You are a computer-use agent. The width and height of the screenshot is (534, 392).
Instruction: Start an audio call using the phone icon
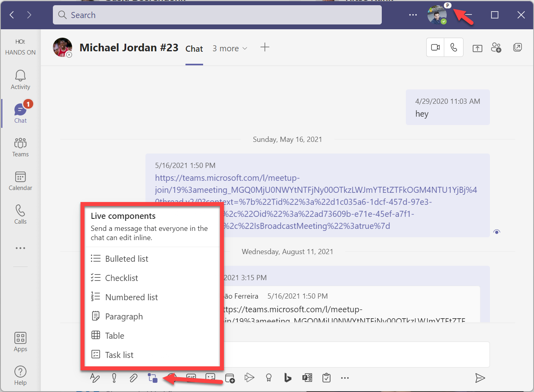point(454,48)
